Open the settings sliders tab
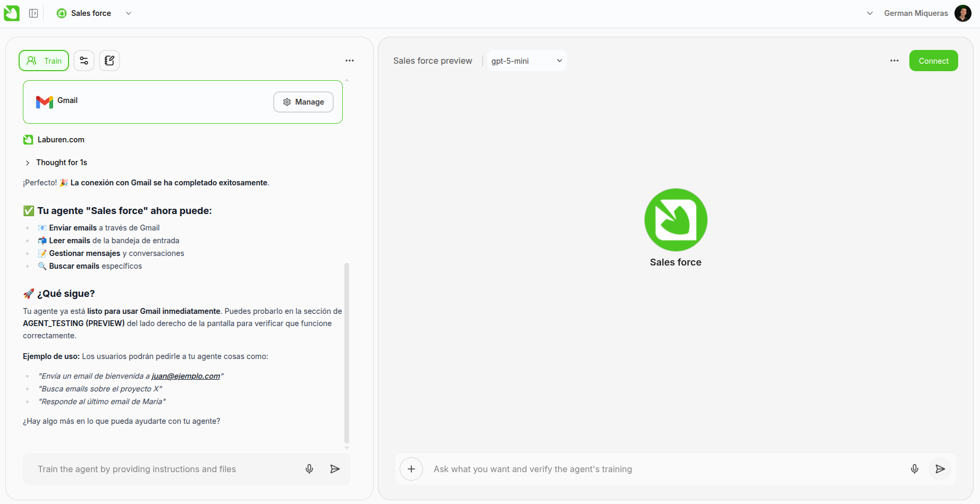Viewport: 980px width, 504px height. point(84,61)
